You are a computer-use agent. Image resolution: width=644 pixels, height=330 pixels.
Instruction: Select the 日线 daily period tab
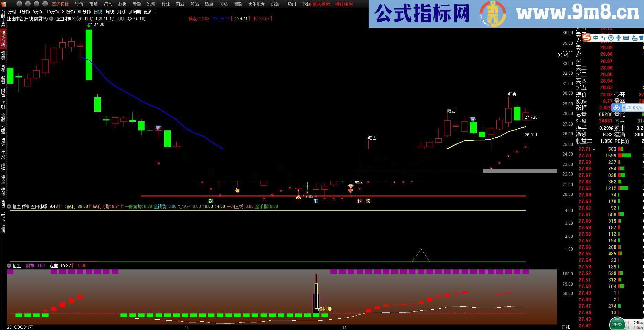[98, 12]
